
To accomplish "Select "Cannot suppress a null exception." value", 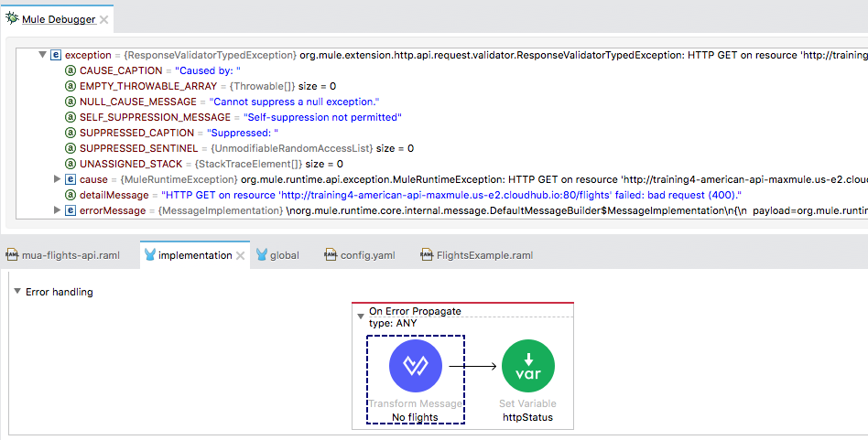I will coord(294,102).
